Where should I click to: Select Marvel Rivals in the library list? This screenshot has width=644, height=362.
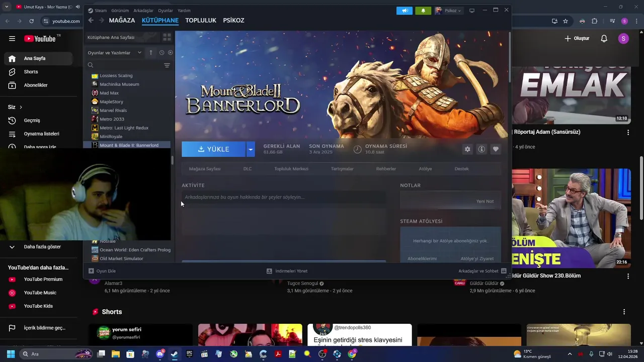click(113, 111)
